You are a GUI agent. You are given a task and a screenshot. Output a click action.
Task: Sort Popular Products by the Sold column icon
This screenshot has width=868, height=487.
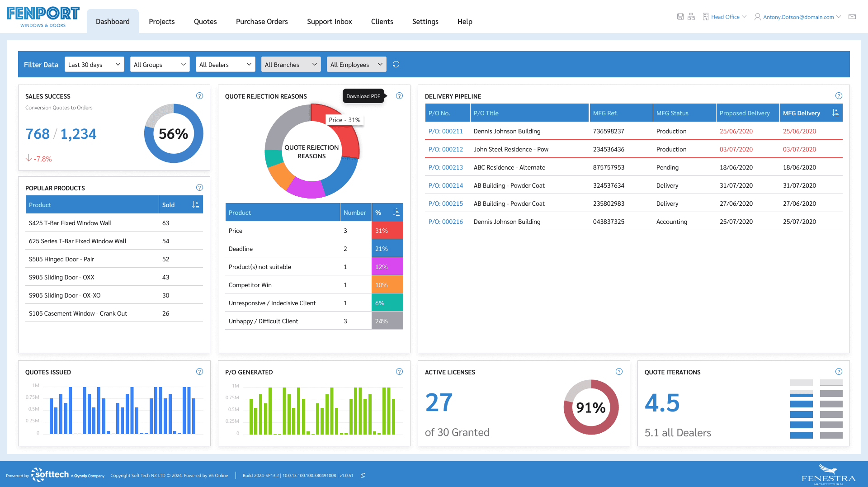pyautogui.click(x=196, y=204)
